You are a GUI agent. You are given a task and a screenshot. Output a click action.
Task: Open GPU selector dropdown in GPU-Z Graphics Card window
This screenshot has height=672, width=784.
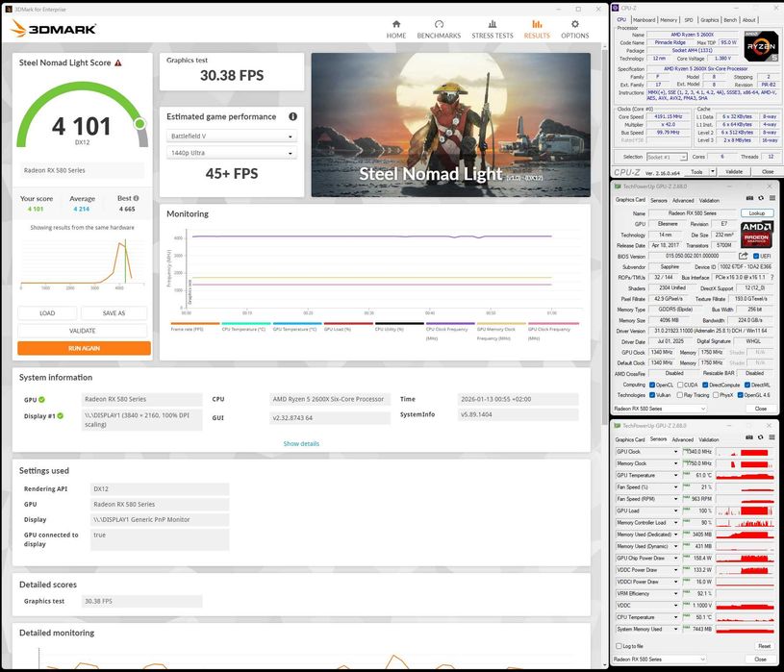[660, 409]
